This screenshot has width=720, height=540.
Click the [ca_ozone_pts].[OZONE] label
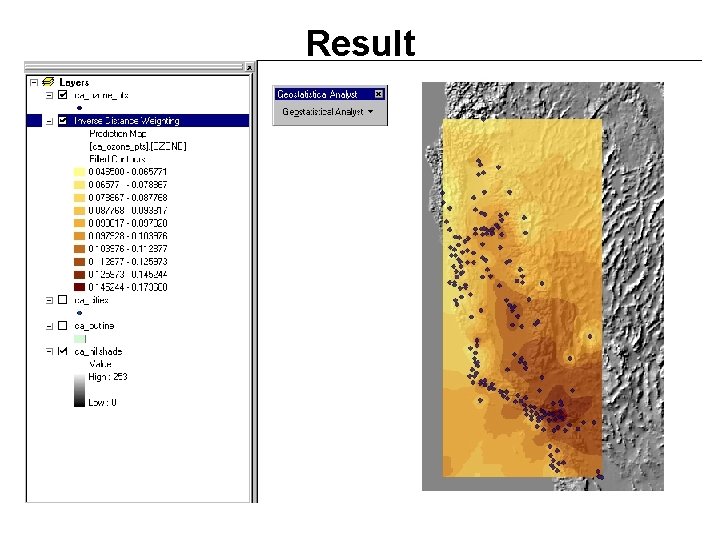(x=138, y=146)
